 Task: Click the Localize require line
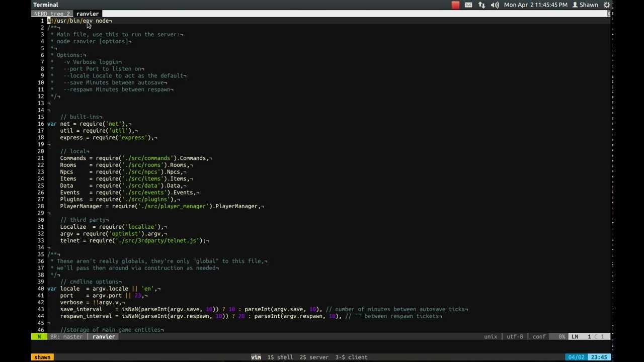pyautogui.click(x=113, y=227)
